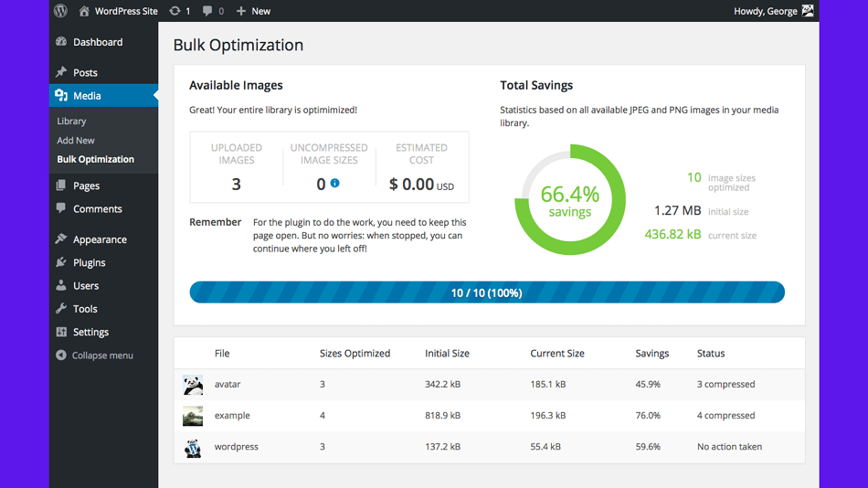Click the Appearance brush icon
This screenshot has width=868, height=488.
pos(61,239)
